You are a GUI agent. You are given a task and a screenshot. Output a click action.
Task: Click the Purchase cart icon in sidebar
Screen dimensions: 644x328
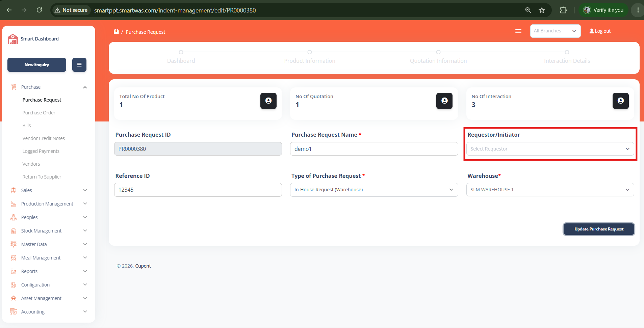coord(14,87)
